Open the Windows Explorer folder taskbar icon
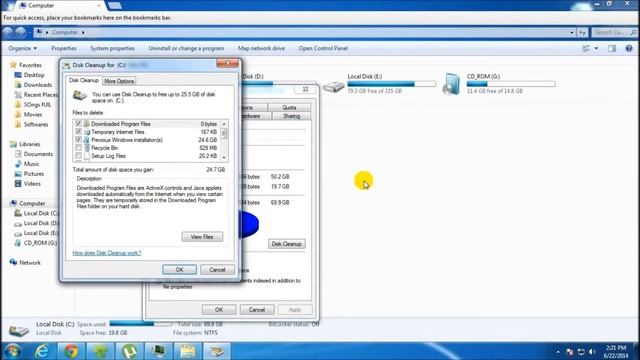Image resolution: width=640 pixels, height=360 pixels. click(187, 351)
